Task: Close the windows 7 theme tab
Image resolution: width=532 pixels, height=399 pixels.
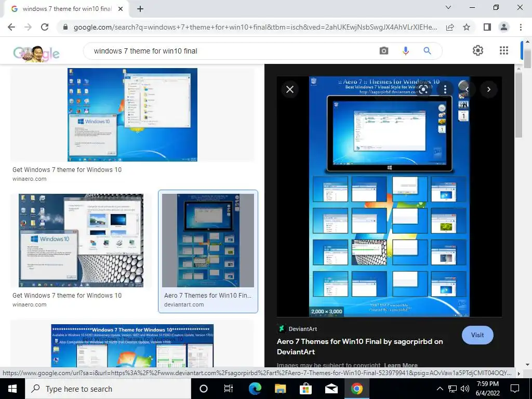Action: click(121, 9)
